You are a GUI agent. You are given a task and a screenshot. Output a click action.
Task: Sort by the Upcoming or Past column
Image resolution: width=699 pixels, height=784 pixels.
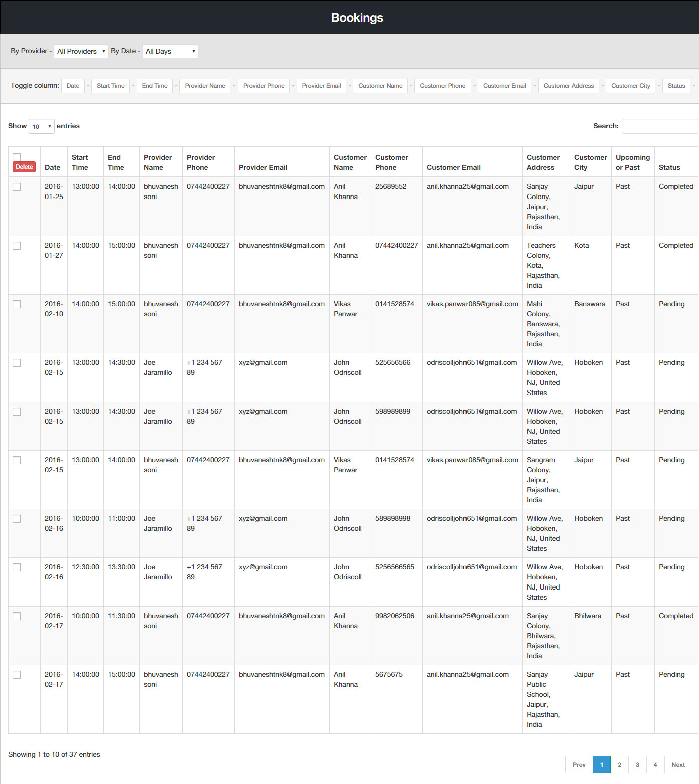point(632,162)
